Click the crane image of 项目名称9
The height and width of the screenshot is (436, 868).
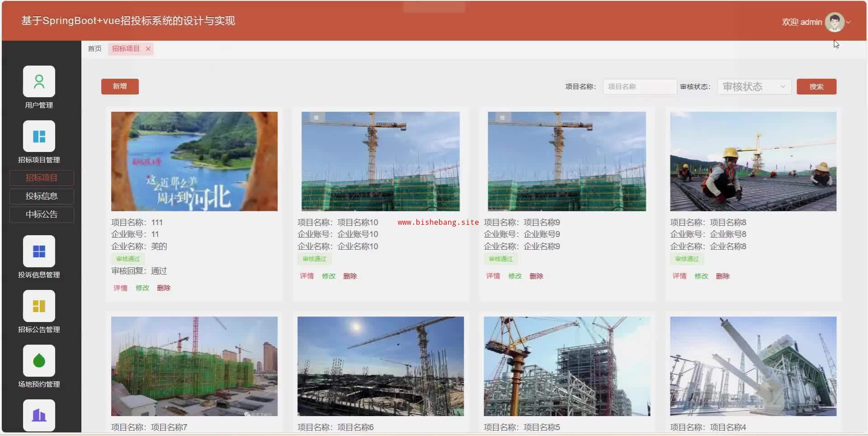[567, 161]
